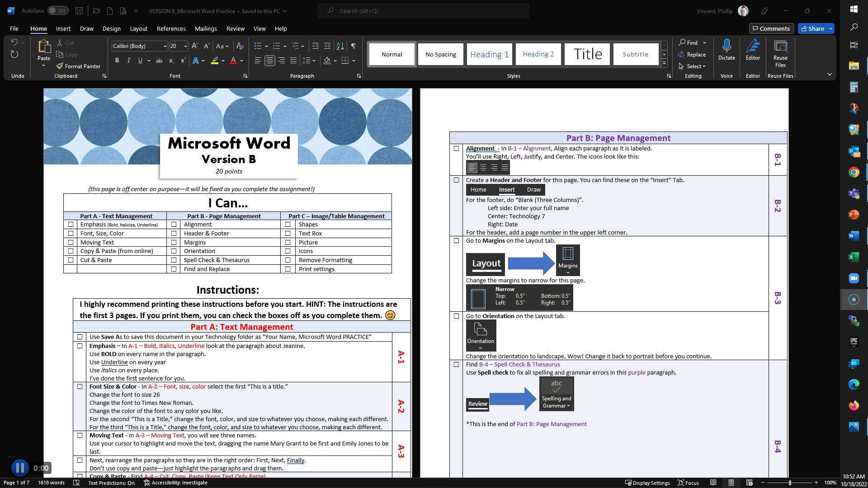Screen dimensions: 868x488
Task: Apply Subscript formatting
Action: pos(171,60)
